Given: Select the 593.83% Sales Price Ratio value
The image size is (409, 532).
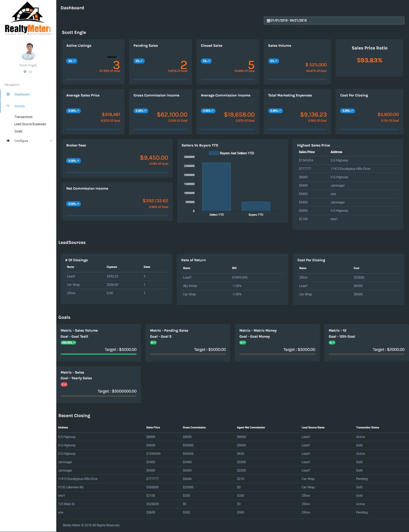Looking at the screenshot, I should point(369,60).
